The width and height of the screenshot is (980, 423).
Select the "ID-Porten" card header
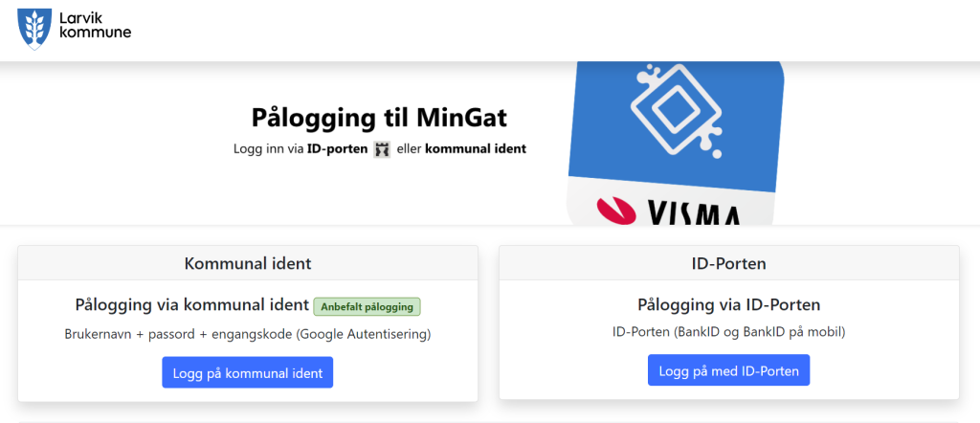[x=729, y=263]
